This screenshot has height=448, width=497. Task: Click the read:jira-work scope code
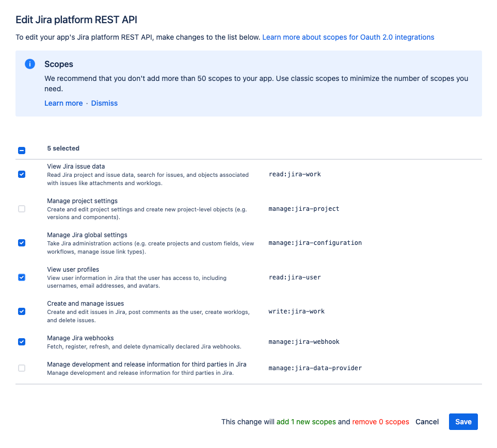295,174
